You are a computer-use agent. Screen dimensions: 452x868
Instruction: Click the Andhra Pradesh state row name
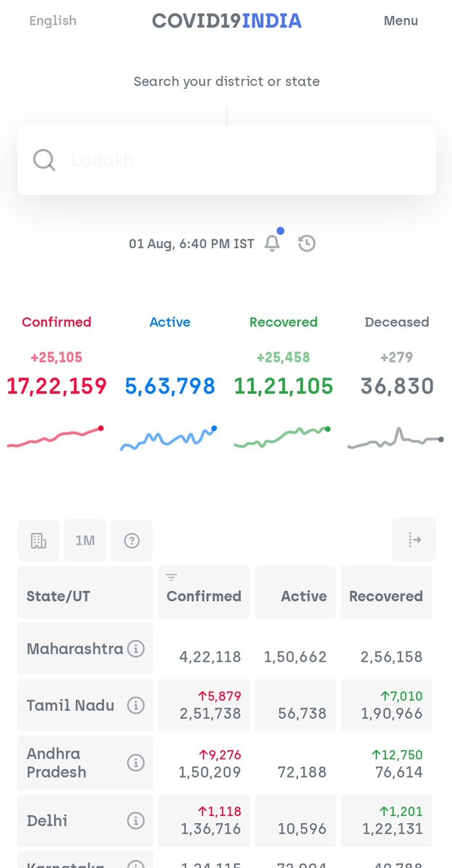click(x=56, y=762)
